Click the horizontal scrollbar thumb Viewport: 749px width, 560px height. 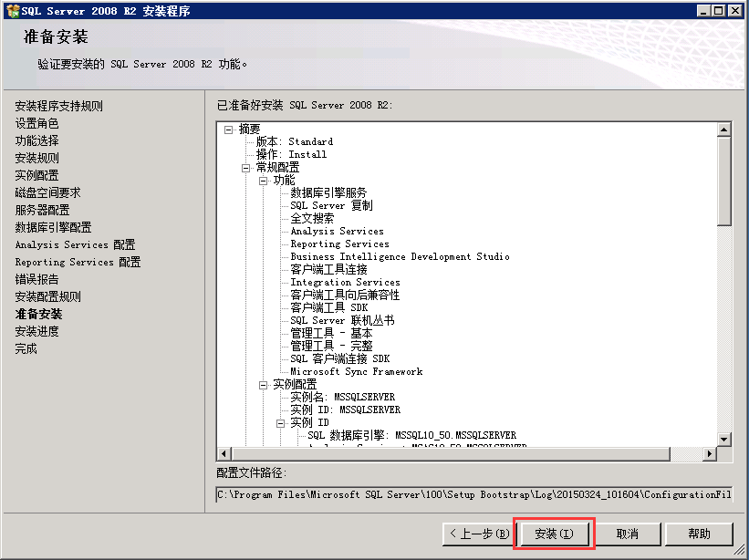click(x=451, y=453)
